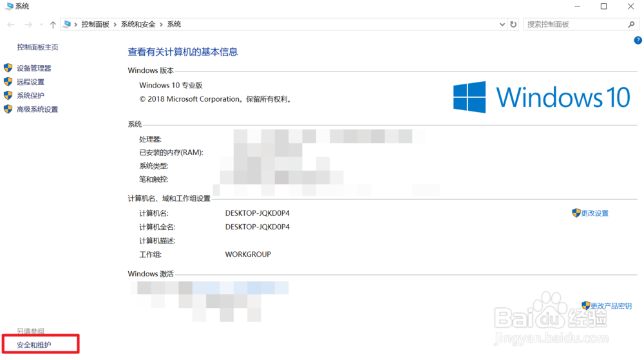
Task: Click computer name value after 计算机名:
Action: tap(258, 213)
